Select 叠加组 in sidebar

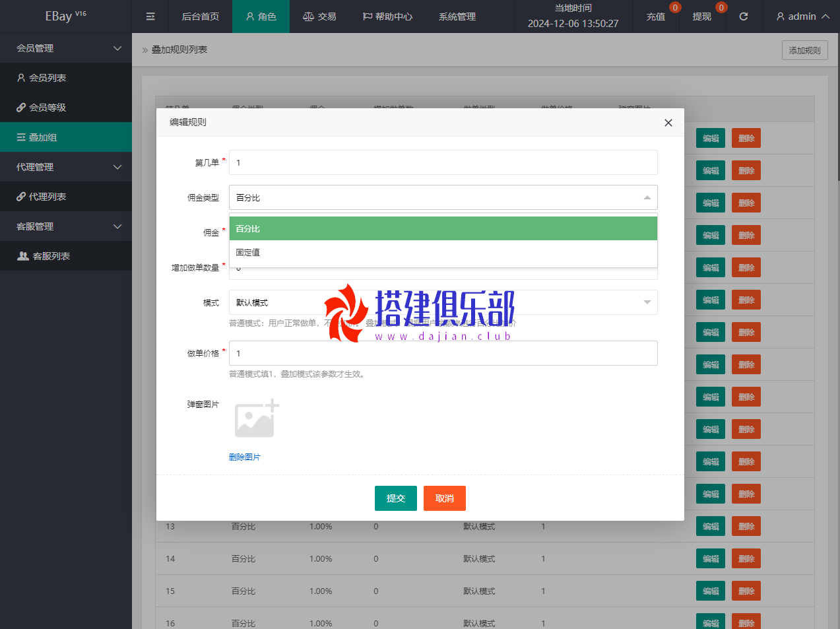click(x=66, y=137)
